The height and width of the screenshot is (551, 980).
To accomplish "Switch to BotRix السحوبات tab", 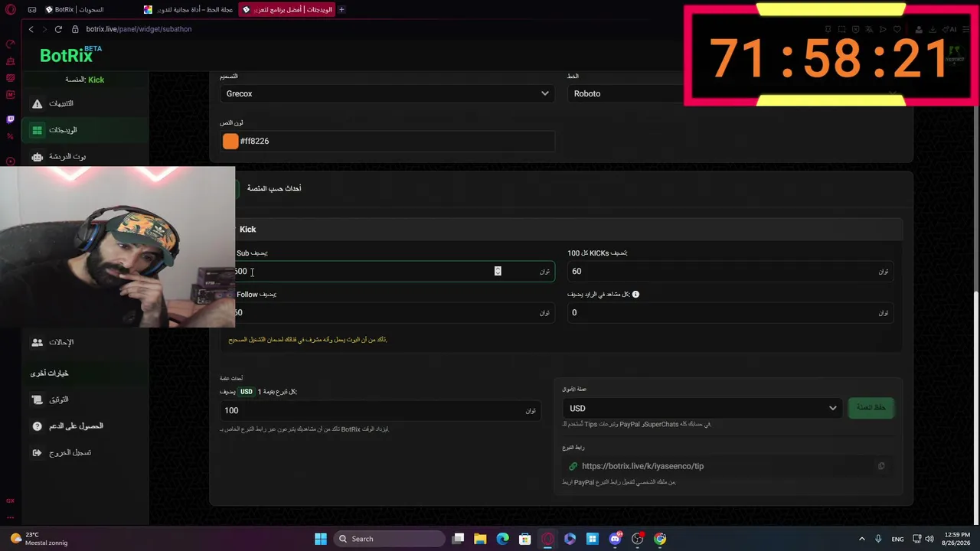I will click(74, 10).
